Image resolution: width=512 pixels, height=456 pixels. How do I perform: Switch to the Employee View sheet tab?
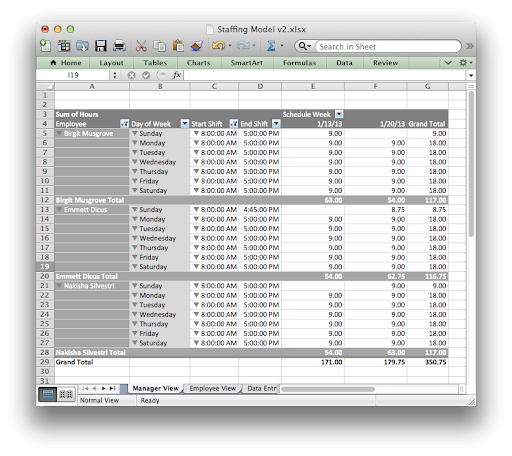pyautogui.click(x=213, y=388)
